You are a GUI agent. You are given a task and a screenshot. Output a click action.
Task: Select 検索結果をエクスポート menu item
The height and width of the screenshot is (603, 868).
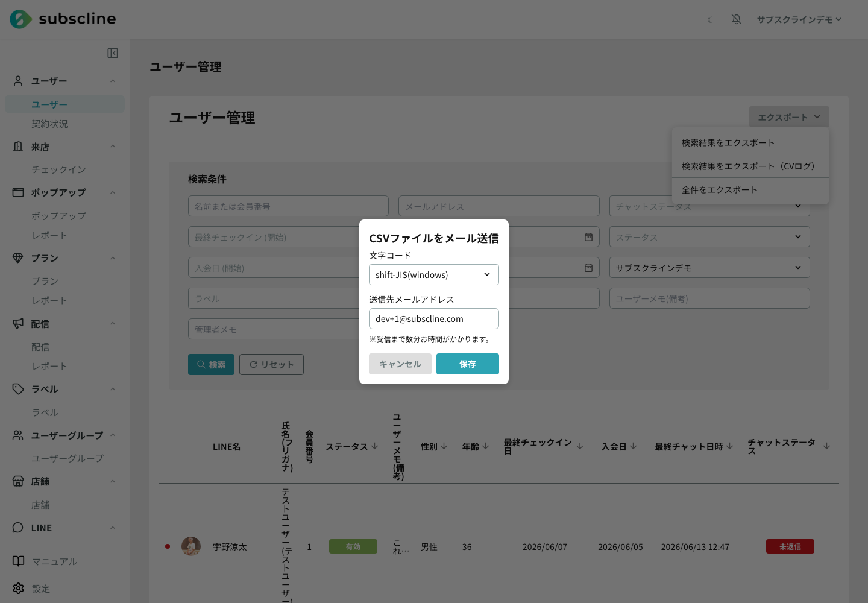tap(750, 142)
